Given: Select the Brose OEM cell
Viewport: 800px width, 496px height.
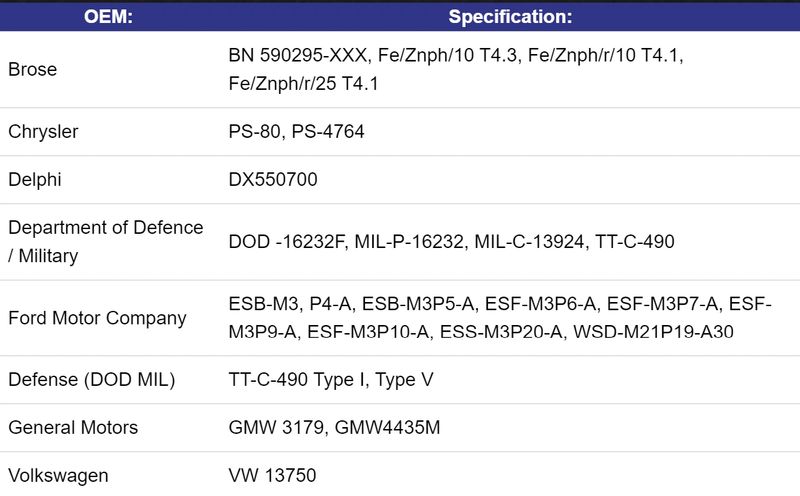Looking at the screenshot, I should click(33, 70).
